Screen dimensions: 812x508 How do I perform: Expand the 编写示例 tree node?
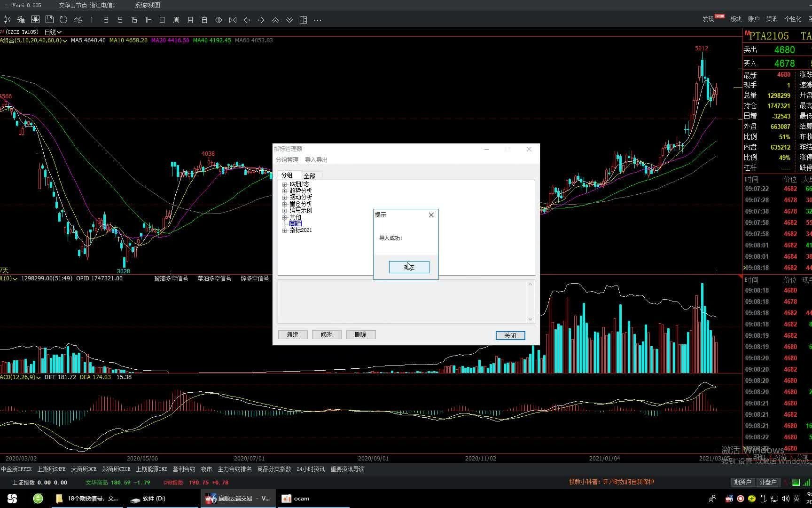[284, 211]
